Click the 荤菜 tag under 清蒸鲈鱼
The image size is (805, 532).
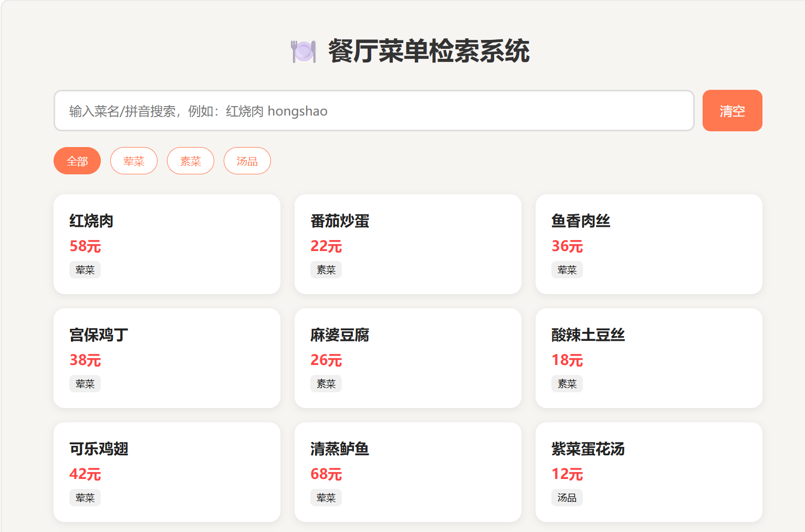coord(326,498)
